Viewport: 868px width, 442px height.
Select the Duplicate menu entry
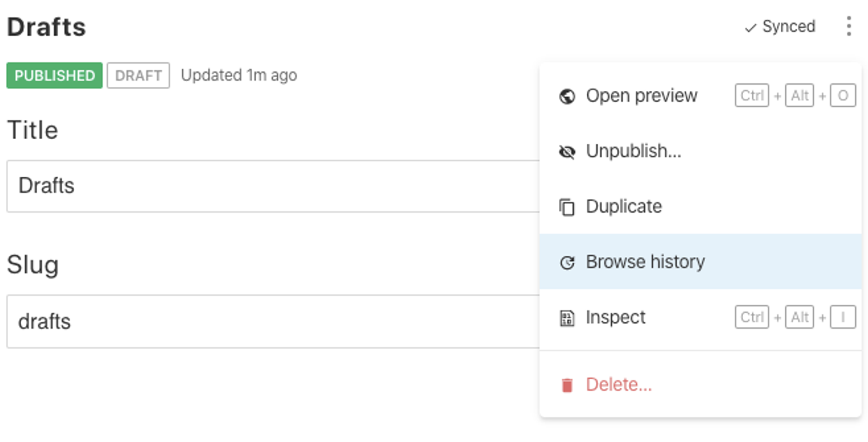pos(624,207)
